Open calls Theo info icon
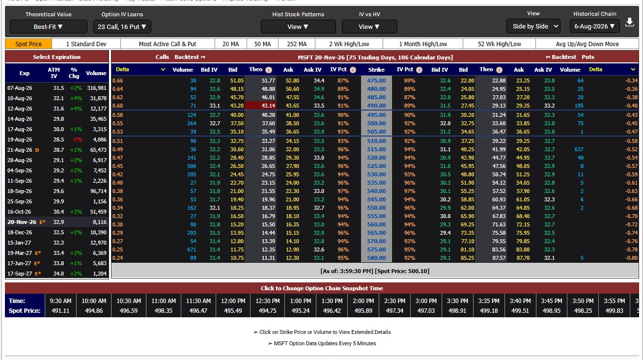 click(x=268, y=70)
